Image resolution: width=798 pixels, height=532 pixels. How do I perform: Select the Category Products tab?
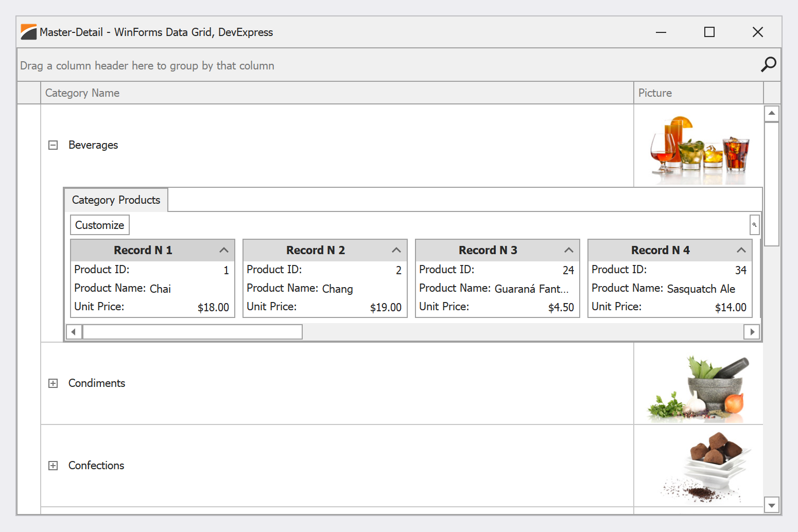(116, 200)
